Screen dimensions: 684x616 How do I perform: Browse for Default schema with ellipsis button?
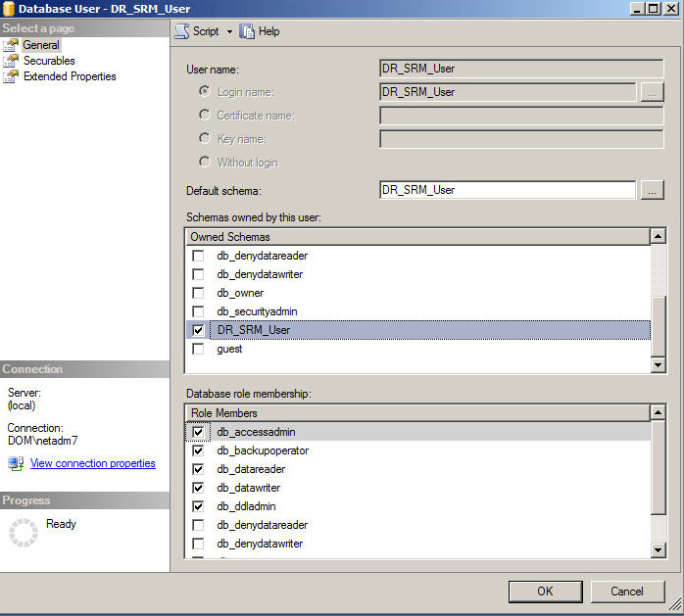tap(652, 190)
